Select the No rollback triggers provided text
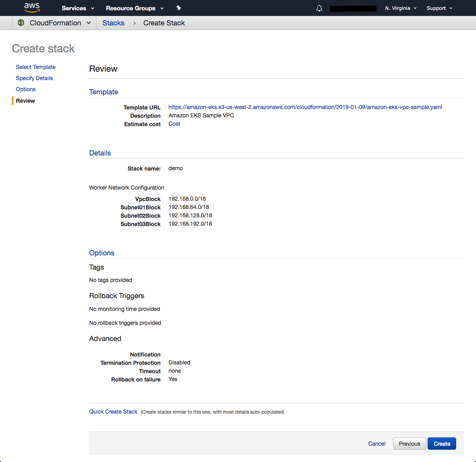This screenshot has width=476, height=462. (x=125, y=323)
